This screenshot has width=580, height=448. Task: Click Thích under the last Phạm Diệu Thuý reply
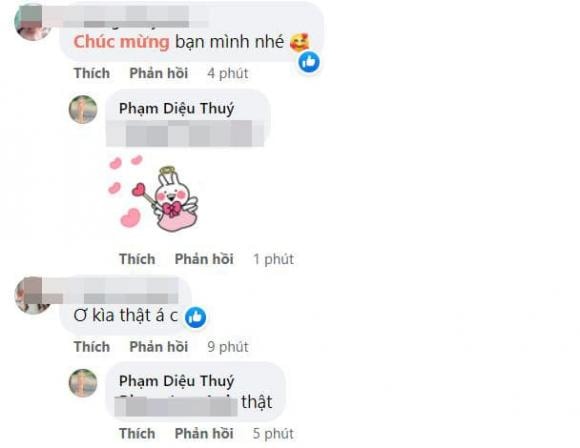[x=137, y=434]
